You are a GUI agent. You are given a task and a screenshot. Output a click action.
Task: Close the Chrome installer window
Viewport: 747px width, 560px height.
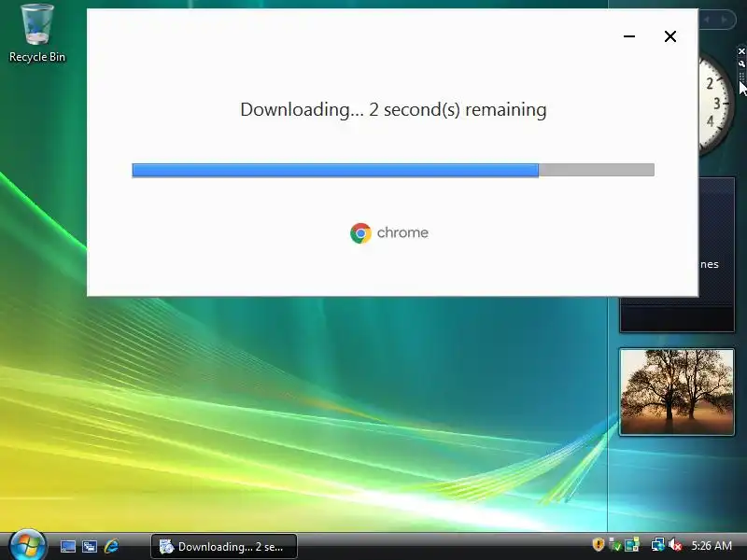tap(670, 36)
